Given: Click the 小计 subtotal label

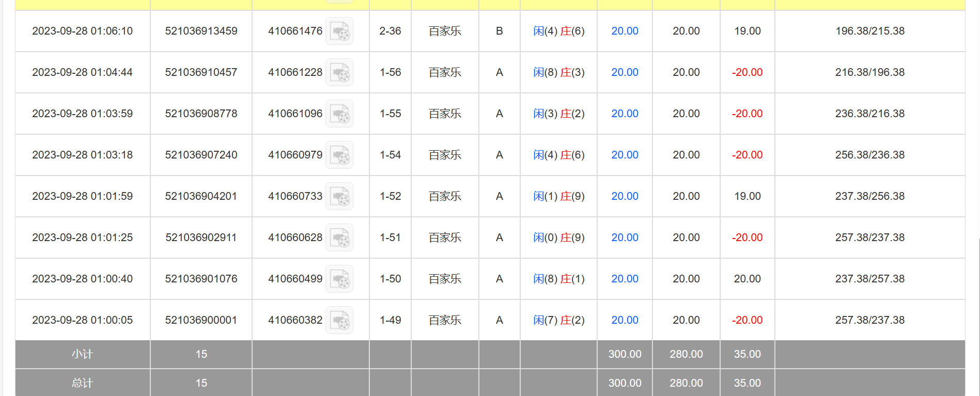Looking at the screenshot, I should click(83, 354).
